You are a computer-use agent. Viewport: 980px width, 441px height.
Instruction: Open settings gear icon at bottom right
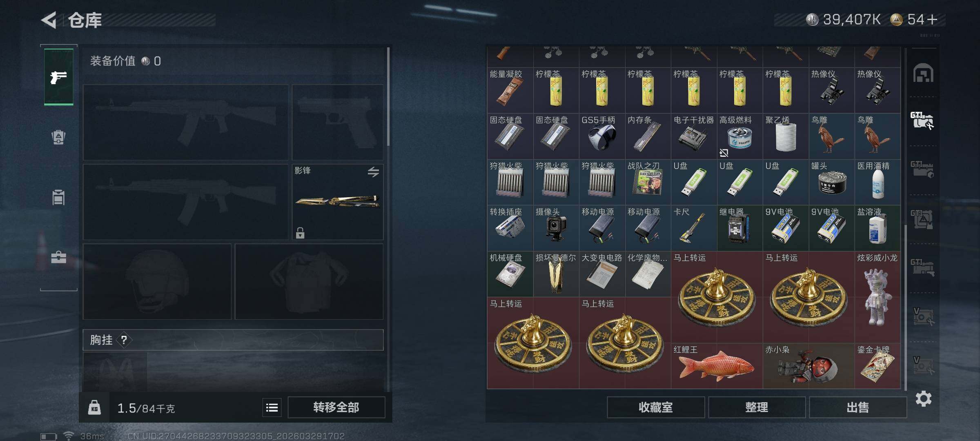coord(923,399)
